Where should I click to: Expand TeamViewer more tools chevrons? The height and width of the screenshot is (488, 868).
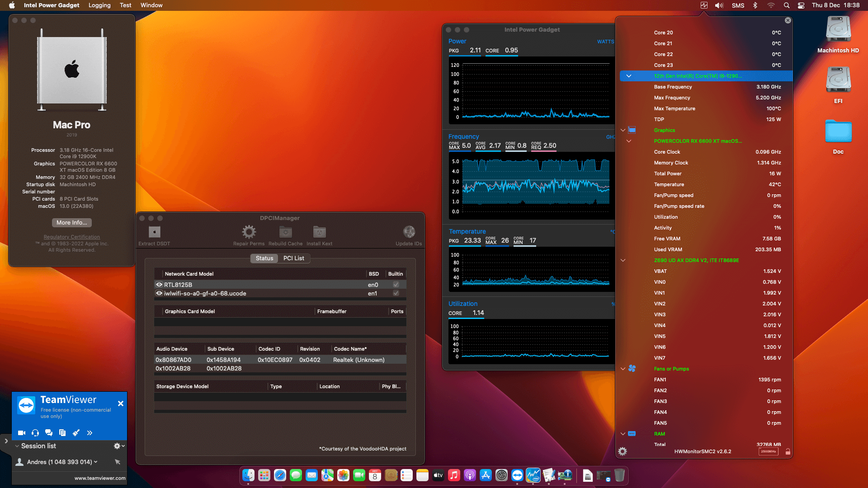pyautogui.click(x=90, y=433)
